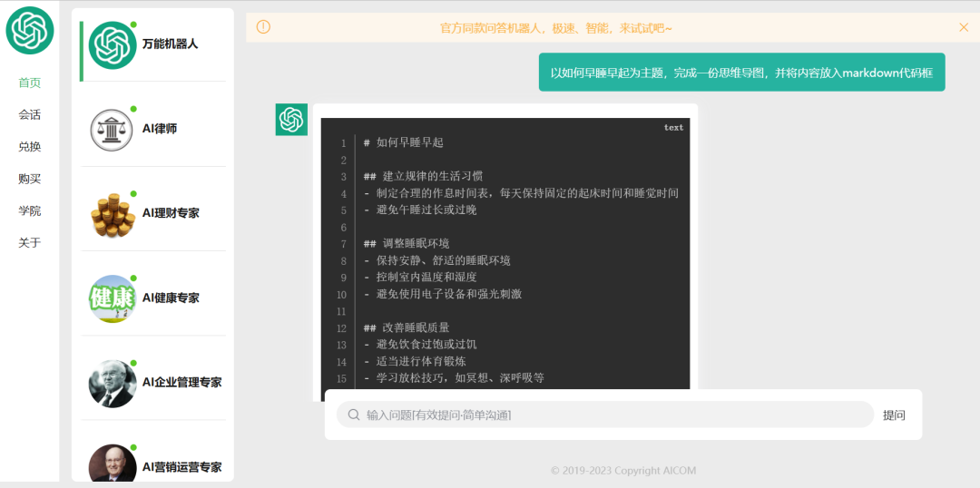Select the AI企业管理专家 label

[x=181, y=383]
